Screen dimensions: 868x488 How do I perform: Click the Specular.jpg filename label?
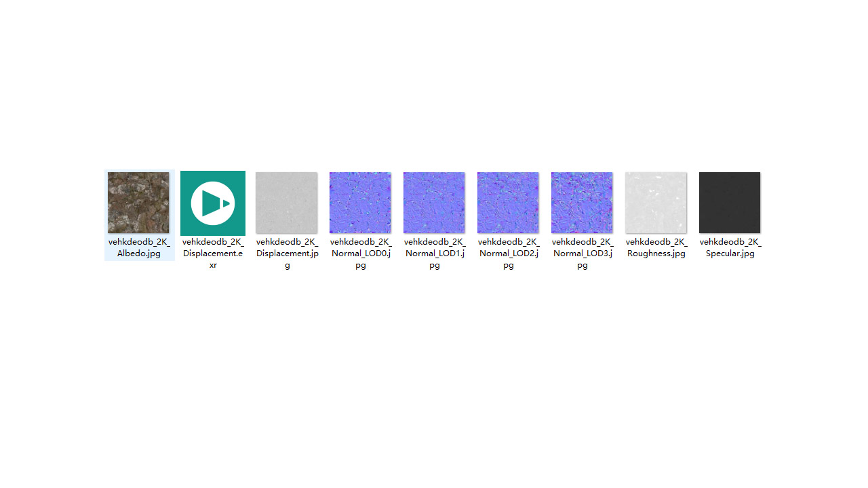tap(730, 247)
